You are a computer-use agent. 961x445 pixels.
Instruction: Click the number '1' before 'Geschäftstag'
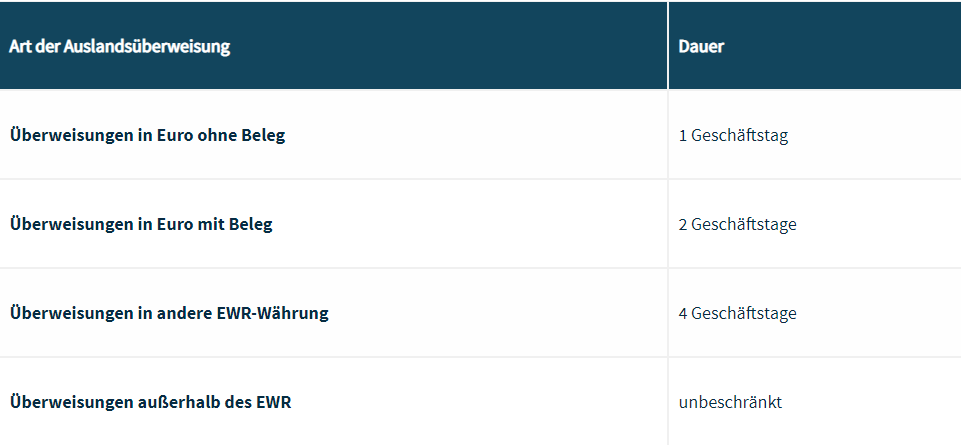pos(683,135)
